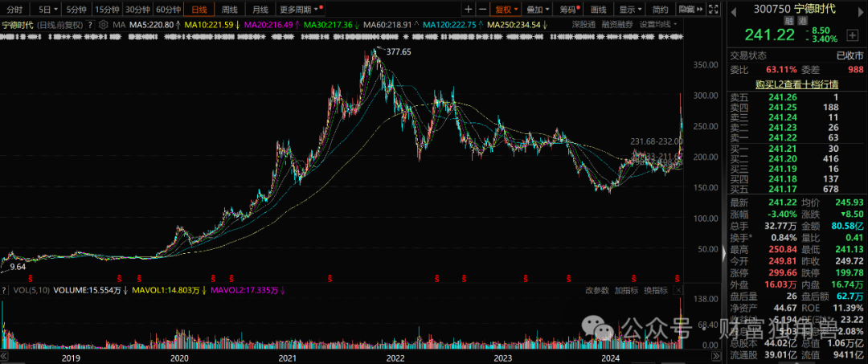
Task: Click the 2022 label on timeline axis
Action: pos(395,357)
